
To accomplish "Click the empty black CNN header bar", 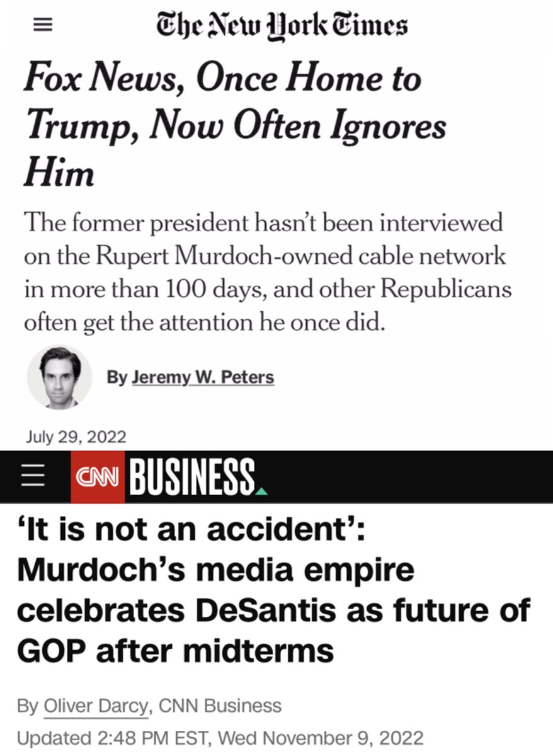I will pos(409,477).
